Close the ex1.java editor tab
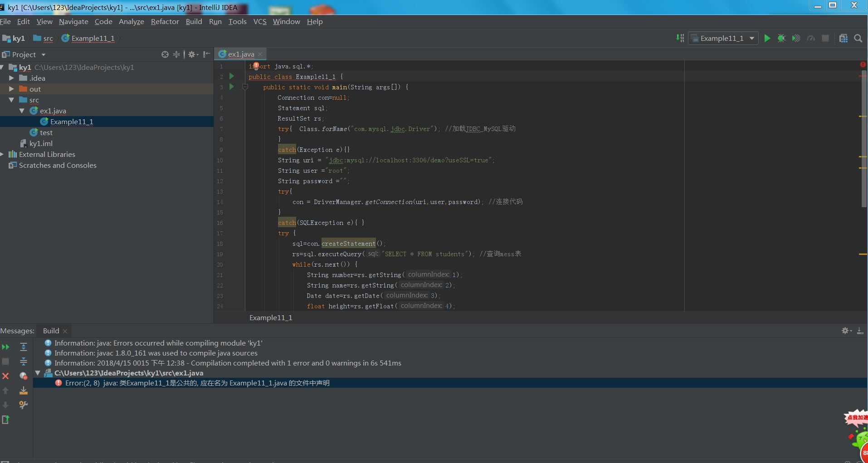Viewport: 868px width, 463px height. click(x=260, y=54)
